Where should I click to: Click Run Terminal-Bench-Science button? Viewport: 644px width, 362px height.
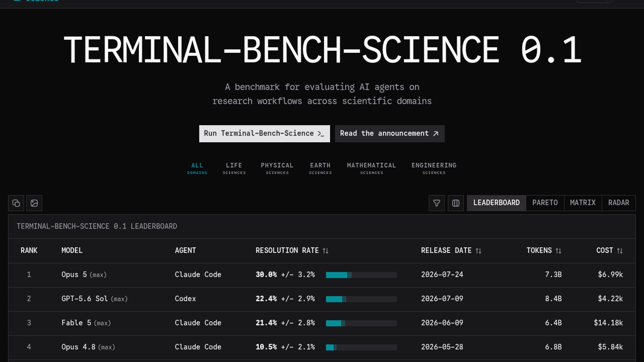(x=264, y=134)
